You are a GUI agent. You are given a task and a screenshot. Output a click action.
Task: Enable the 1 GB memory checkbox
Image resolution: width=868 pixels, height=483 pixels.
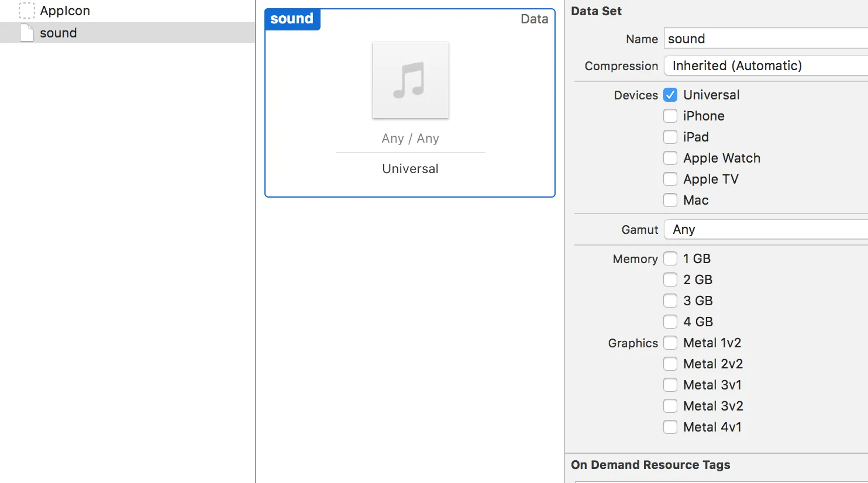[x=670, y=258]
